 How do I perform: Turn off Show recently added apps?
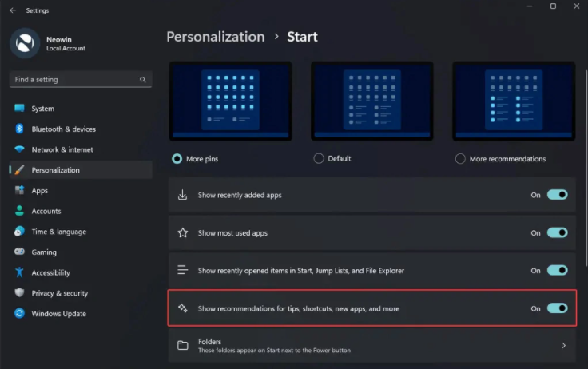[x=557, y=195]
